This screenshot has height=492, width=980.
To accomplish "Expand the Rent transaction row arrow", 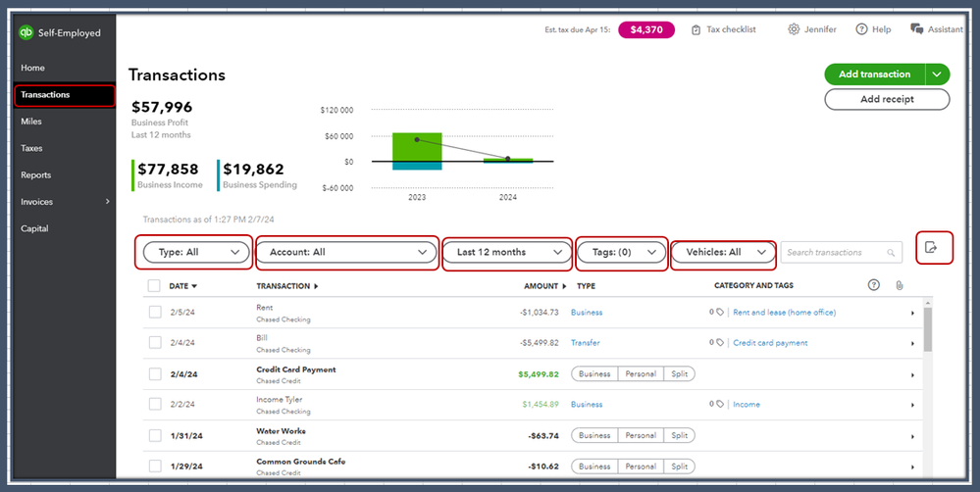I will [912, 313].
